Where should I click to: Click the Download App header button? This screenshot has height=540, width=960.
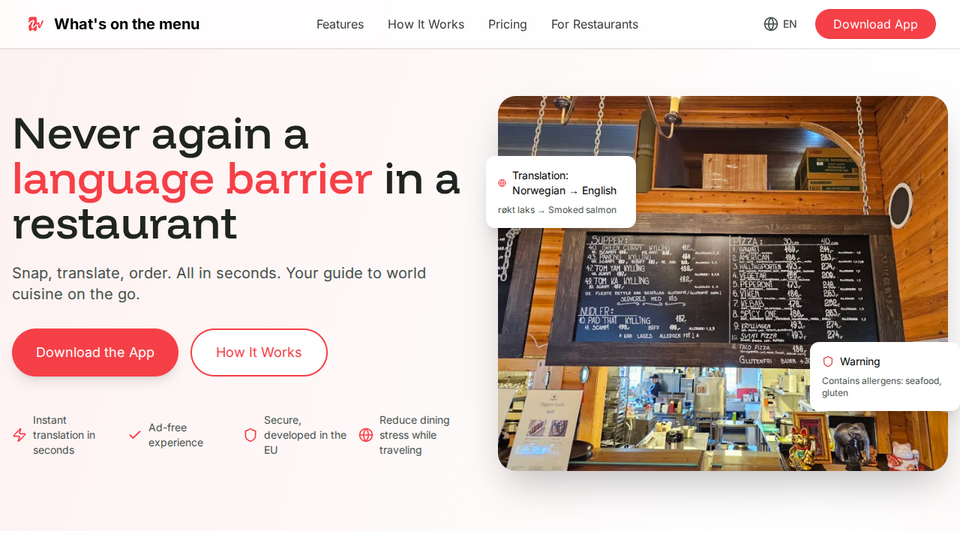pos(875,24)
